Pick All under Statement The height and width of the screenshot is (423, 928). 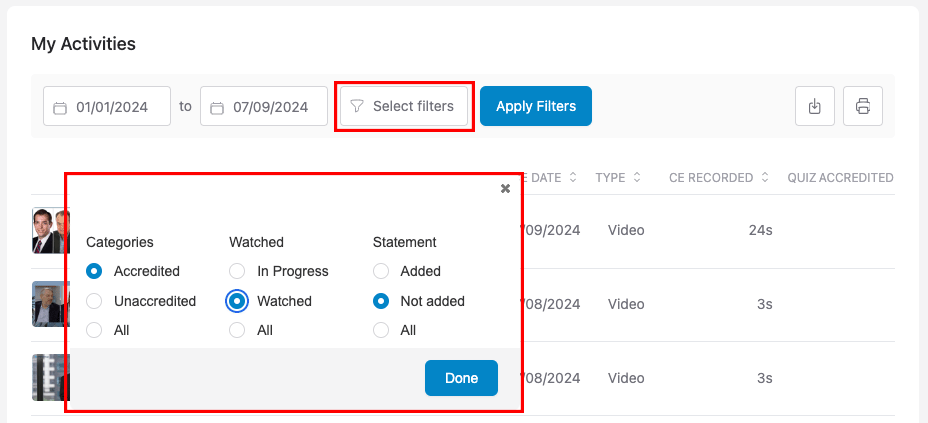click(381, 330)
